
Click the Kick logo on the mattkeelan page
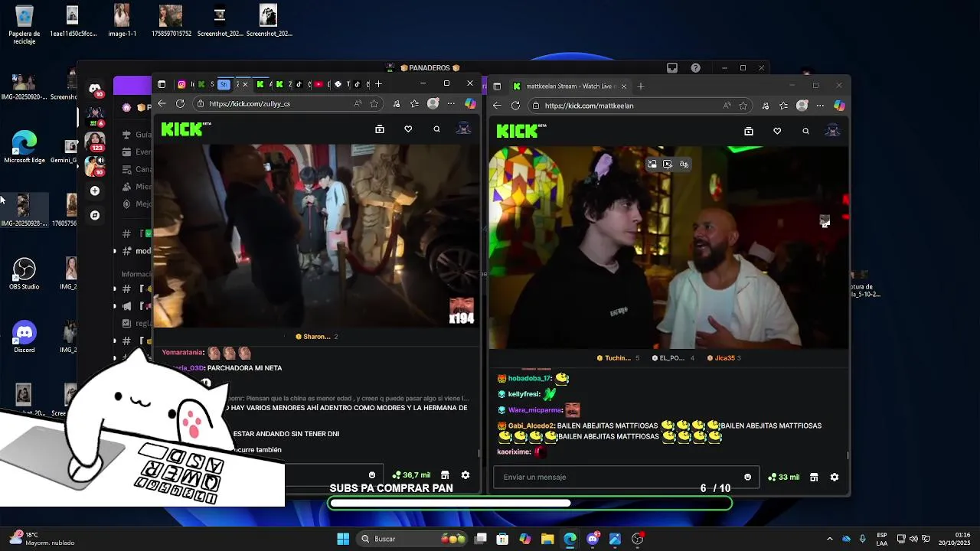coord(521,131)
